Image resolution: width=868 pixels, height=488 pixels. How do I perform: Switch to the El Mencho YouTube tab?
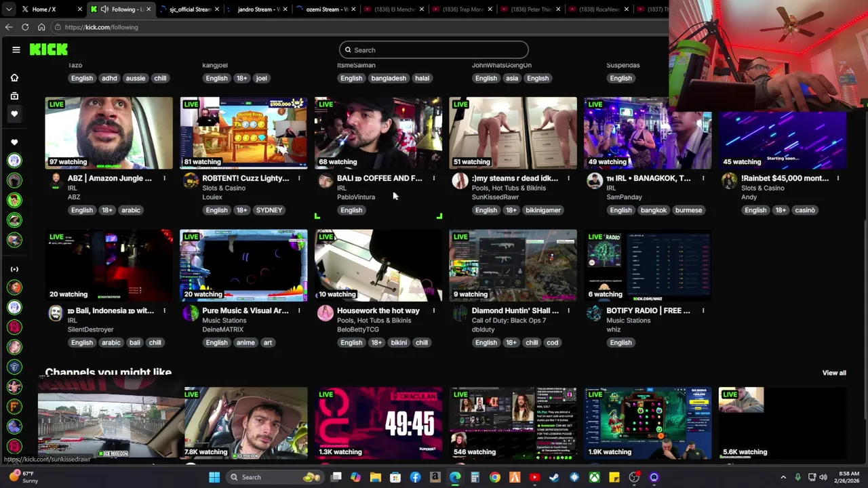395,9
